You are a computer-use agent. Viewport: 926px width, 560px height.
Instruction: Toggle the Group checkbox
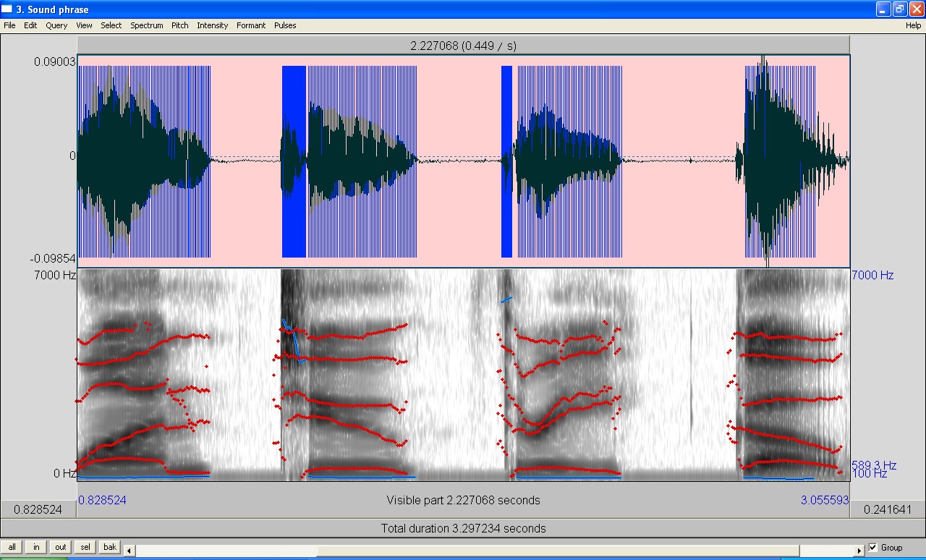click(873, 548)
